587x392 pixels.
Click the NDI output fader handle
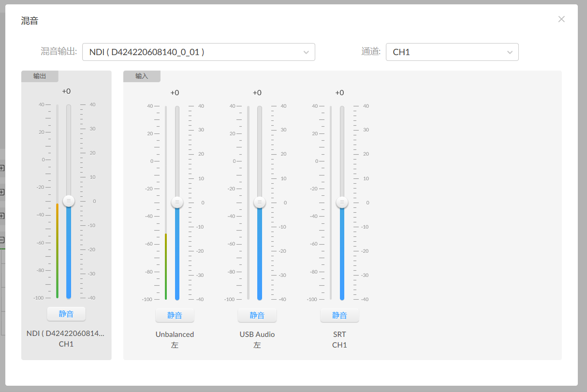coord(69,201)
